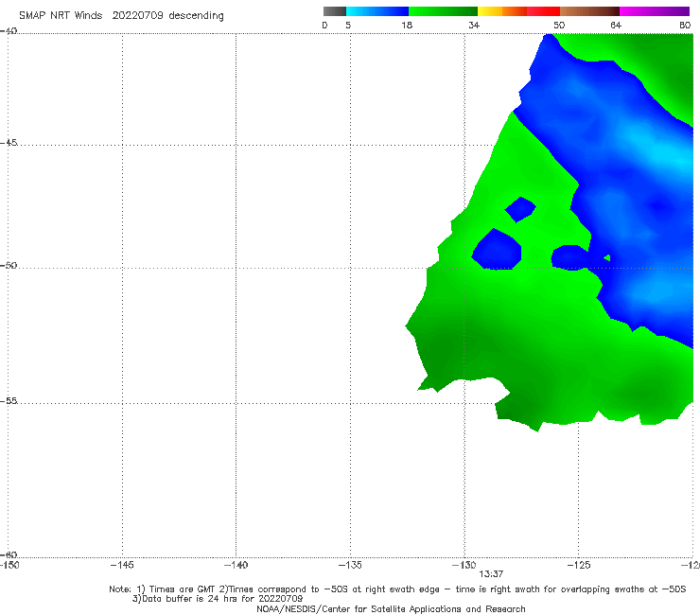Click the longitude label '-125'
The height and width of the screenshot is (615, 700).
[x=579, y=565]
